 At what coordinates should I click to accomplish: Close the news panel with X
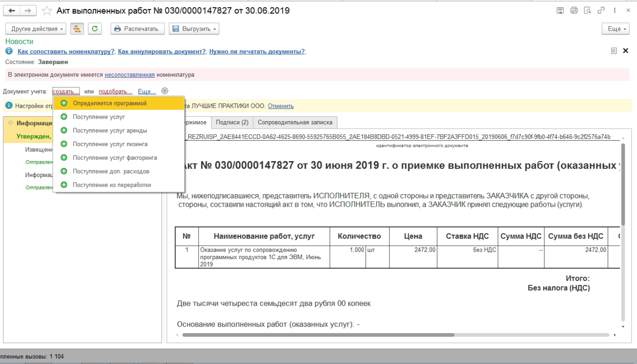[x=625, y=51]
